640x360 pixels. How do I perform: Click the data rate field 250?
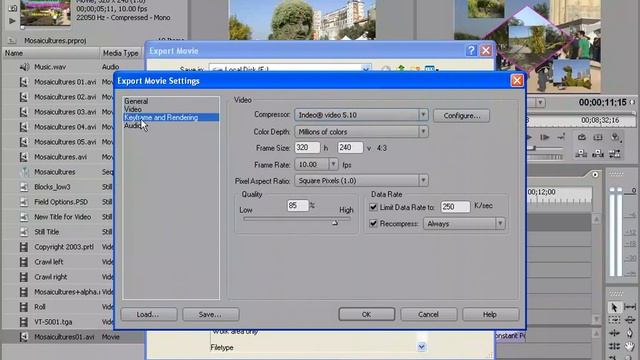point(455,207)
